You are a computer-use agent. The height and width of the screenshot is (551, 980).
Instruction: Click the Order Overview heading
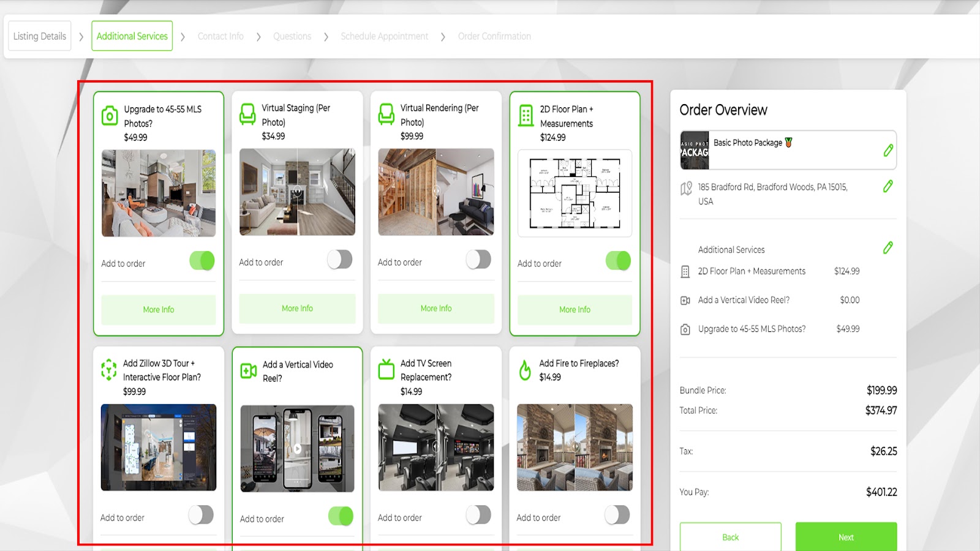[723, 110]
